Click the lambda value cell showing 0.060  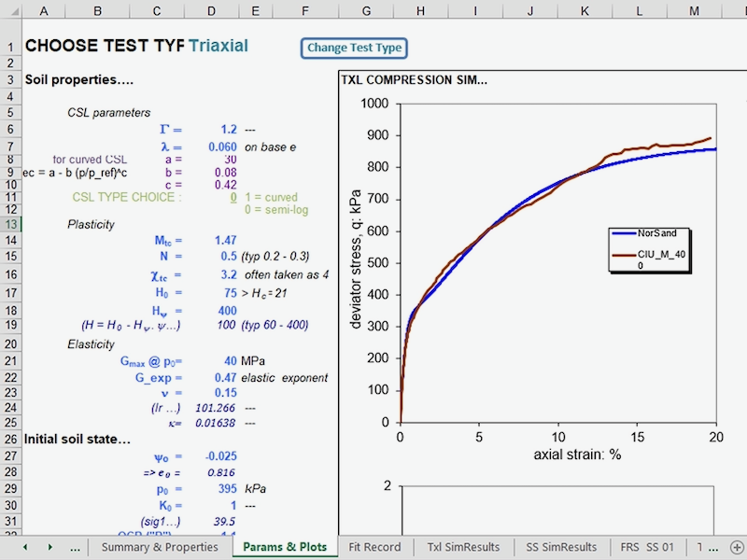(223, 147)
